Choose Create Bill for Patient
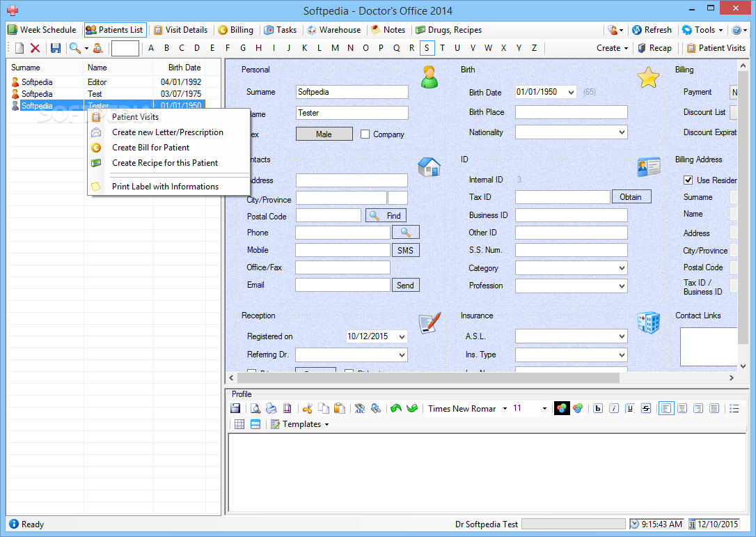 pos(168,148)
